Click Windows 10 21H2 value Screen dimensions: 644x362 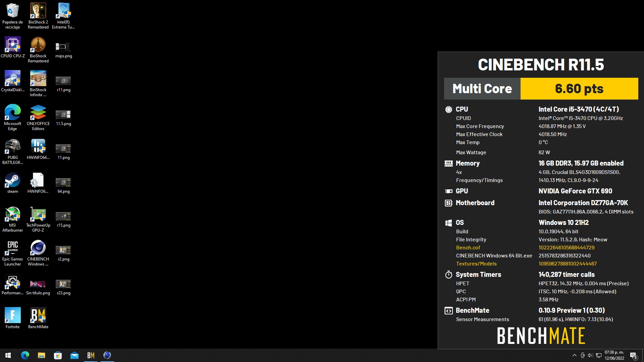tap(563, 223)
